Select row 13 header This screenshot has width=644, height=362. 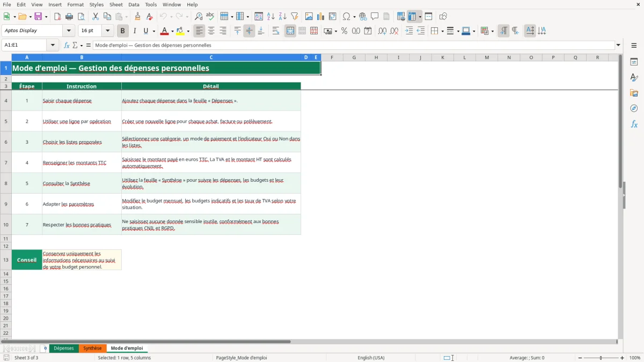coord(5,260)
